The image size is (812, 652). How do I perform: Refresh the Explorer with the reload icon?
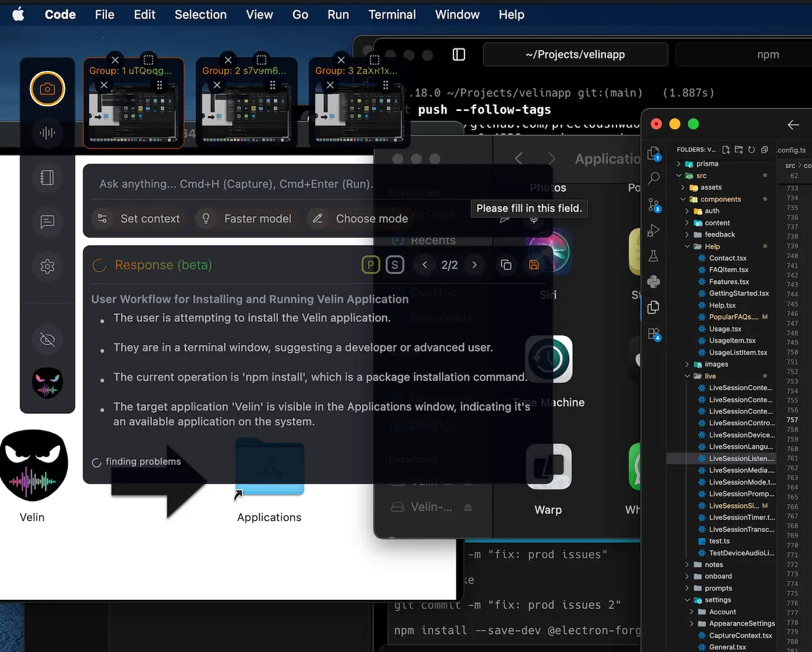click(751, 149)
